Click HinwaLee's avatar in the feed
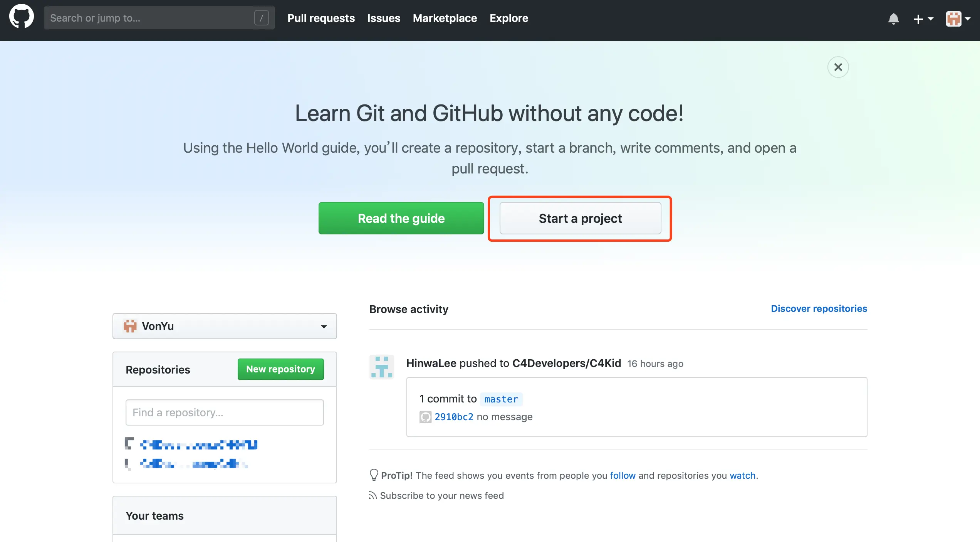The width and height of the screenshot is (980, 542). pyautogui.click(x=381, y=367)
